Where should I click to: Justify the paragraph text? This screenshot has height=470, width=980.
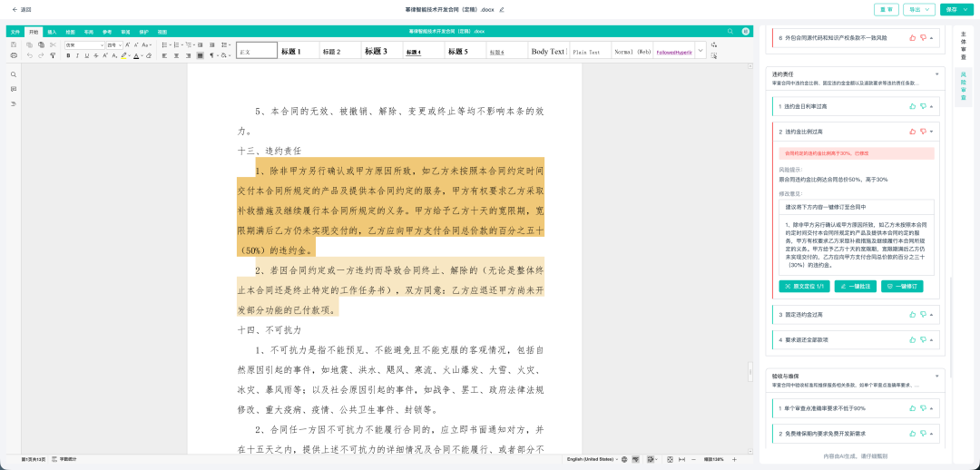[200, 55]
